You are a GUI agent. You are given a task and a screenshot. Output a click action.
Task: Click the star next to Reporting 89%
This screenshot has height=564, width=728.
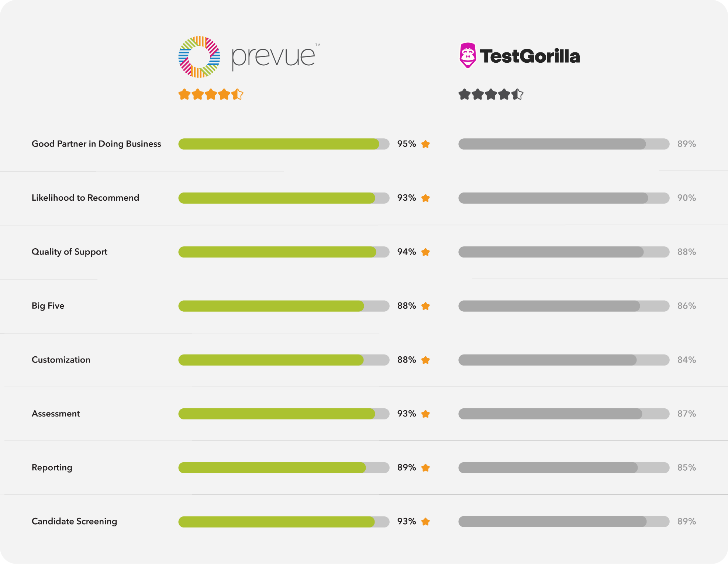425,468
